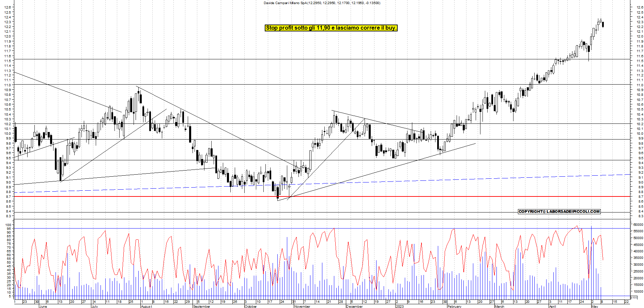Click the May month label
The width and height of the screenshot is (644, 308).
[x=595, y=306]
